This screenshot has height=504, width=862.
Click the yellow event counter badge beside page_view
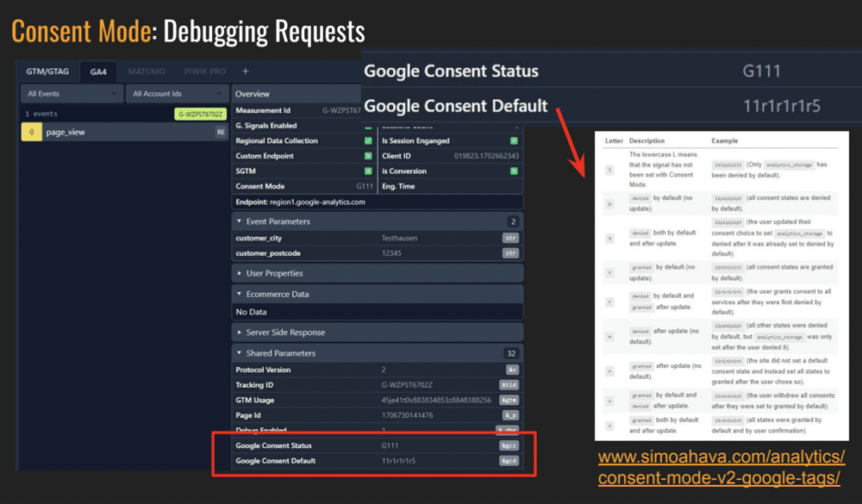[x=33, y=131]
